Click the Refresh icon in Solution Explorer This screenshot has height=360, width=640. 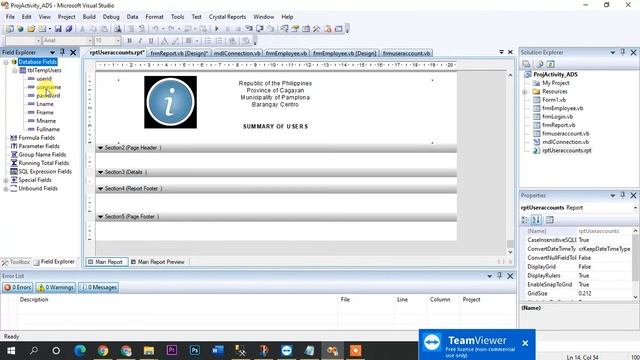click(x=550, y=64)
